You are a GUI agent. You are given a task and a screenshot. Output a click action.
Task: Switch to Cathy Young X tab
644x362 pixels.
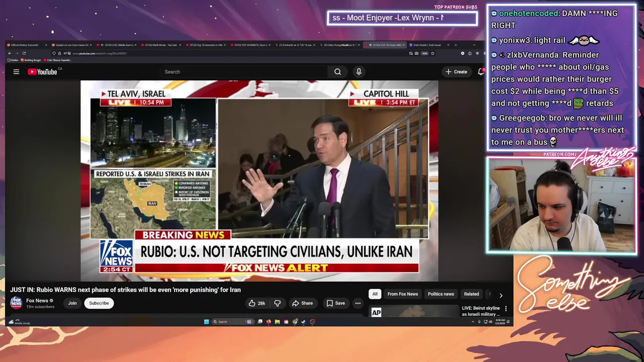pyautogui.click(x=341, y=45)
